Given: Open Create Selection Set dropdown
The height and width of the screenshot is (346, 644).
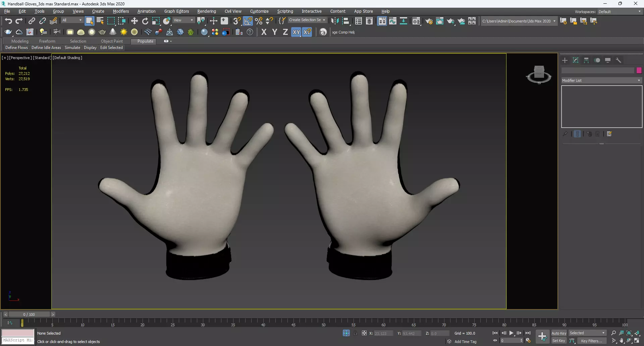Looking at the screenshot, I should point(307,20).
